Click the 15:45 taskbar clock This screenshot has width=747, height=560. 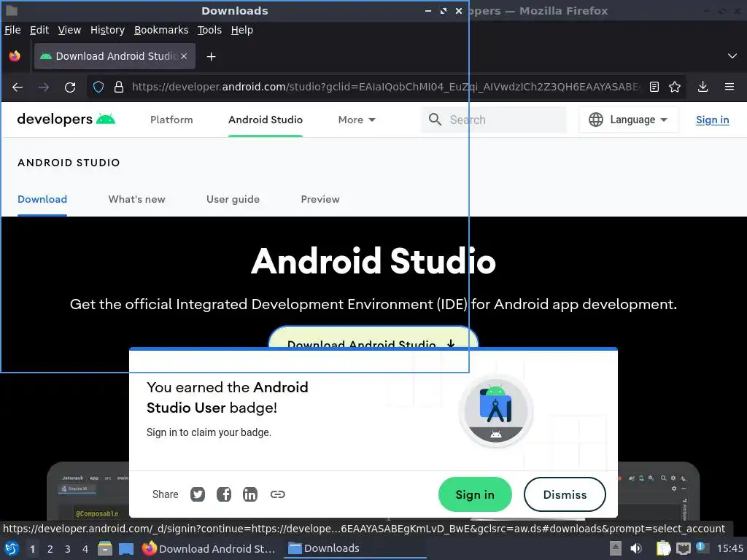click(729, 548)
